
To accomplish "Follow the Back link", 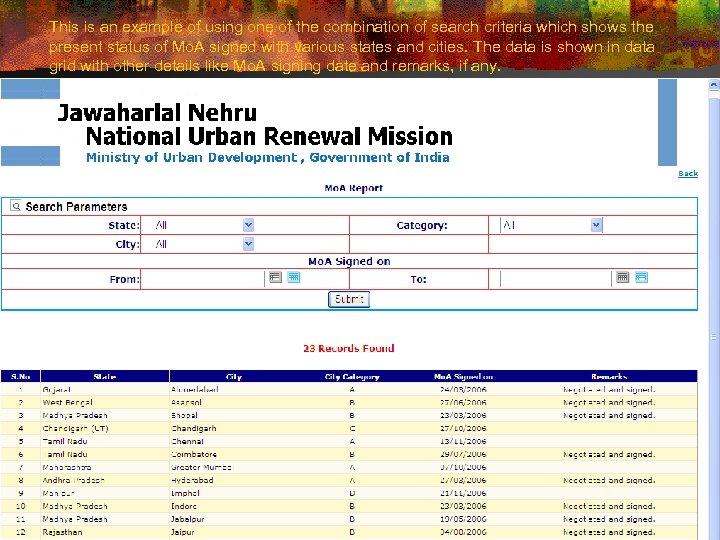I will 688,174.
